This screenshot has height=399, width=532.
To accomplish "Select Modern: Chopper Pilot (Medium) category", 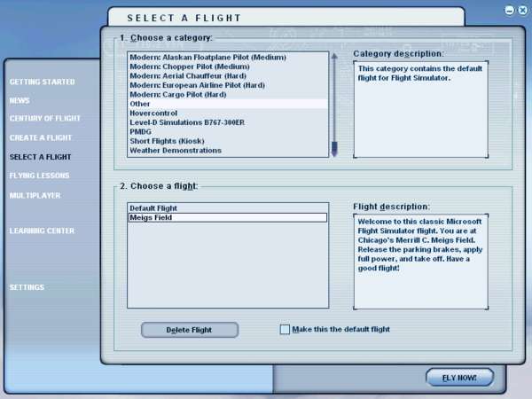I will (227, 66).
